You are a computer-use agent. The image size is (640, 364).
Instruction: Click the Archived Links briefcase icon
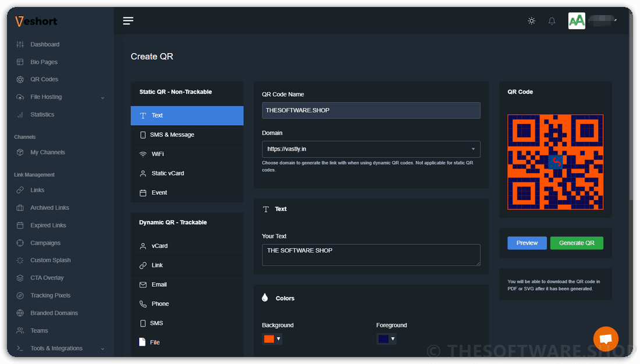click(20, 208)
